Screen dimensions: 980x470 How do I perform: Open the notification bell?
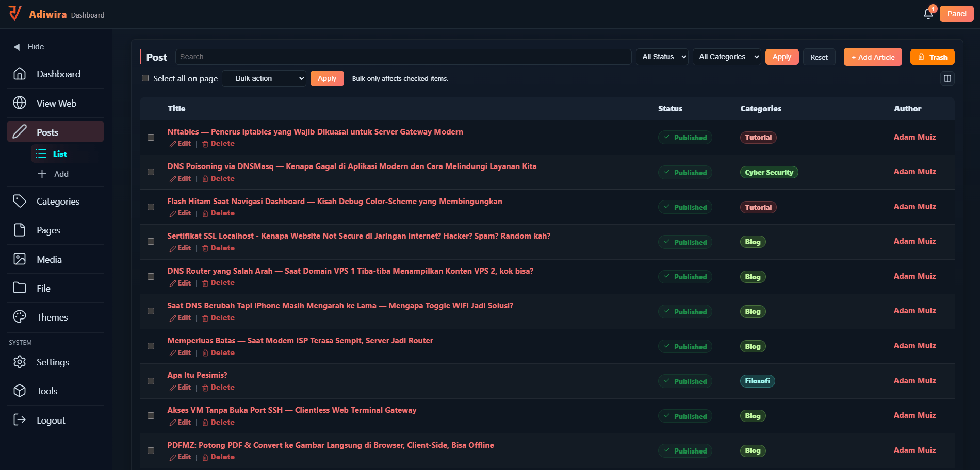coord(928,14)
